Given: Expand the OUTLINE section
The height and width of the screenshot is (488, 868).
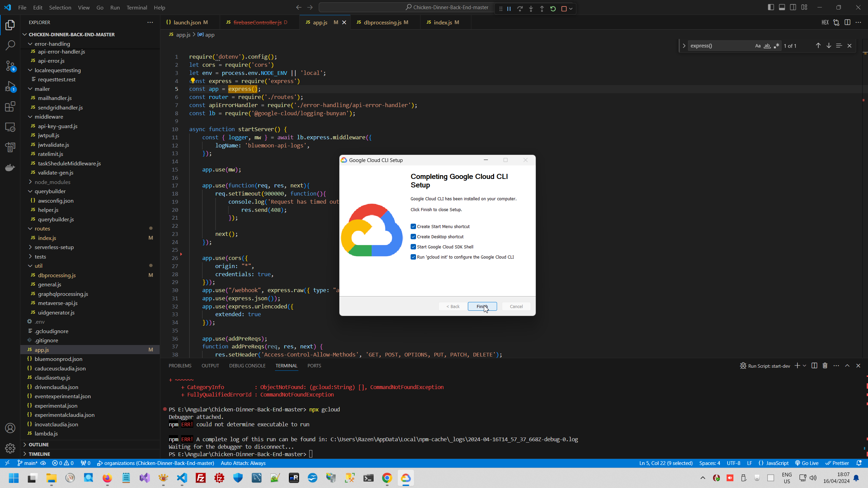Looking at the screenshot, I should [39, 444].
